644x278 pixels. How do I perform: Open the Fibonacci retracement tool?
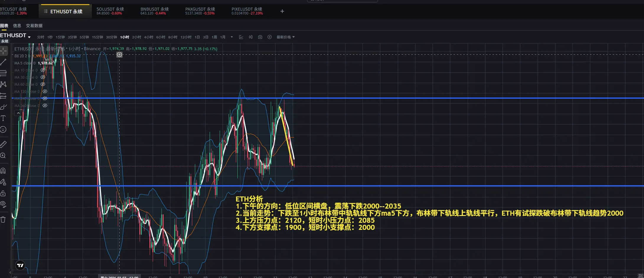[3, 73]
